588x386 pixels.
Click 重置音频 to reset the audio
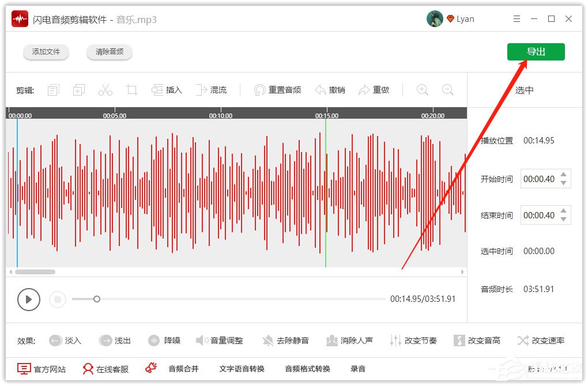[x=278, y=89]
